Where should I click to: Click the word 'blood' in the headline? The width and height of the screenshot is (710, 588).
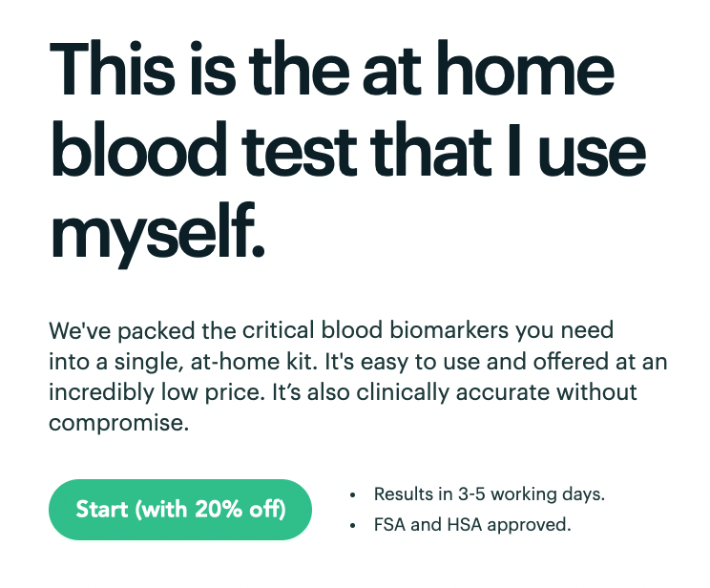139,149
